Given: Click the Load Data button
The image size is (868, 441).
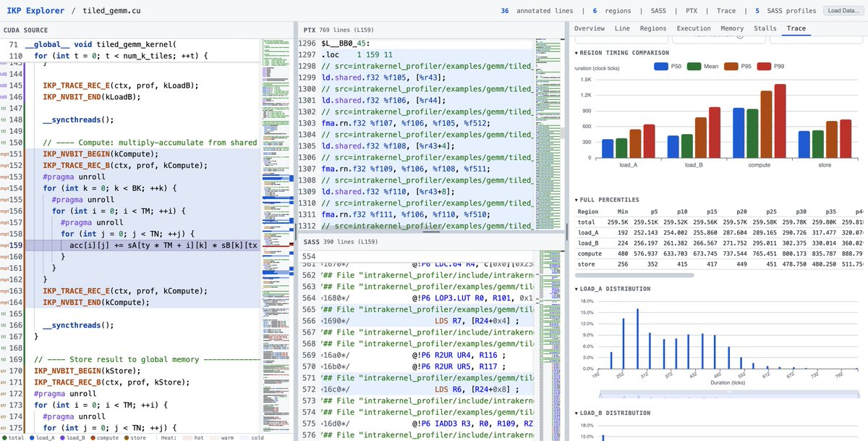Looking at the screenshot, I should pos(842,11).
